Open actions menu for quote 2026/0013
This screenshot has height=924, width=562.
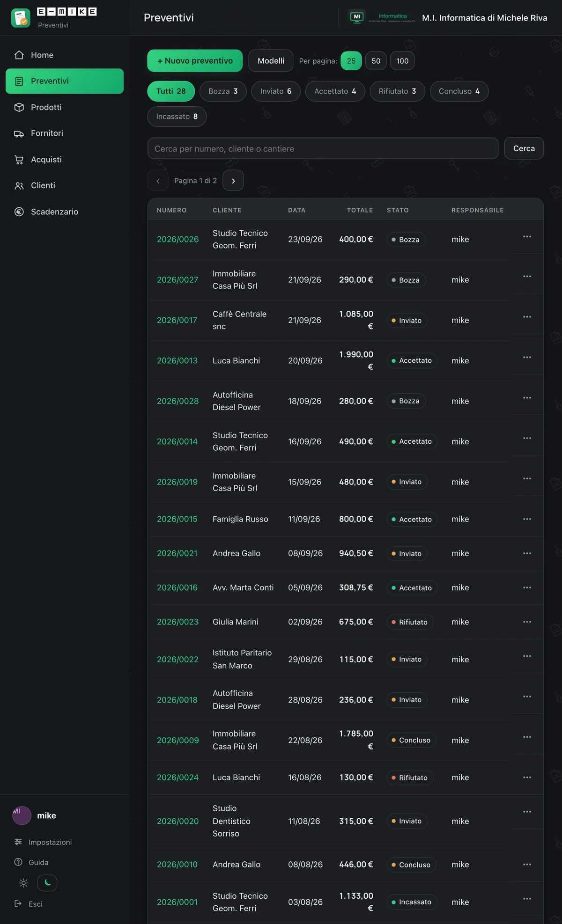click(x=527, y=357)
